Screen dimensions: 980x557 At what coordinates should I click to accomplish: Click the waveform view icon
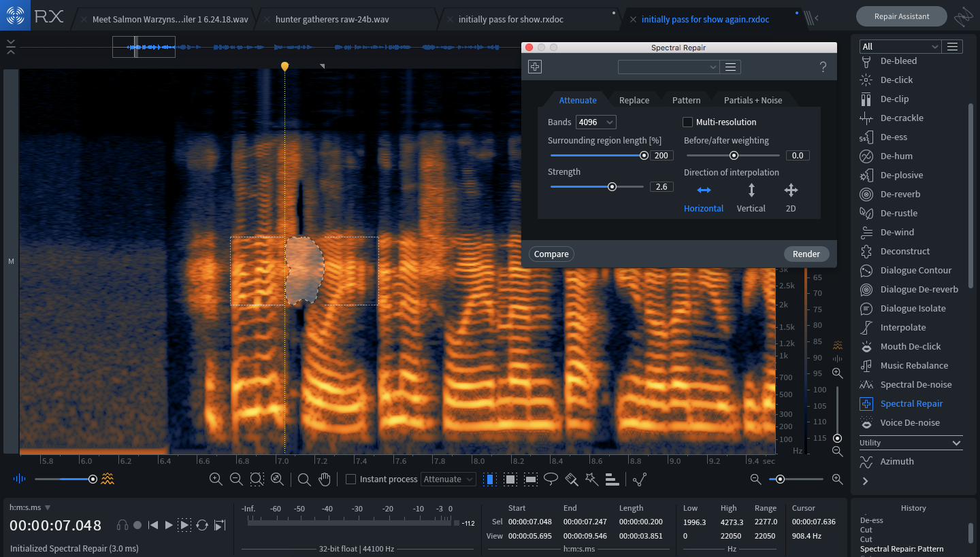(x=19, y=479)
